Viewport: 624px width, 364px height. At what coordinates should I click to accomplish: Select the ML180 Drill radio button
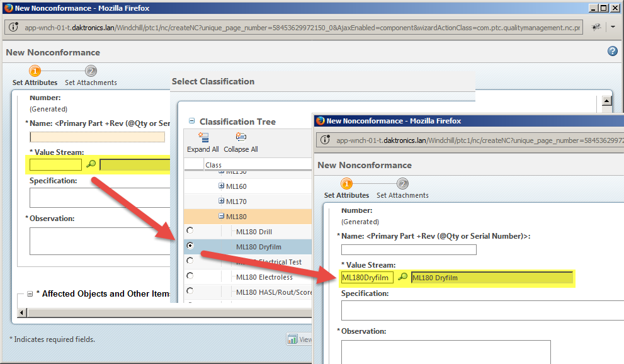(190, 230)
